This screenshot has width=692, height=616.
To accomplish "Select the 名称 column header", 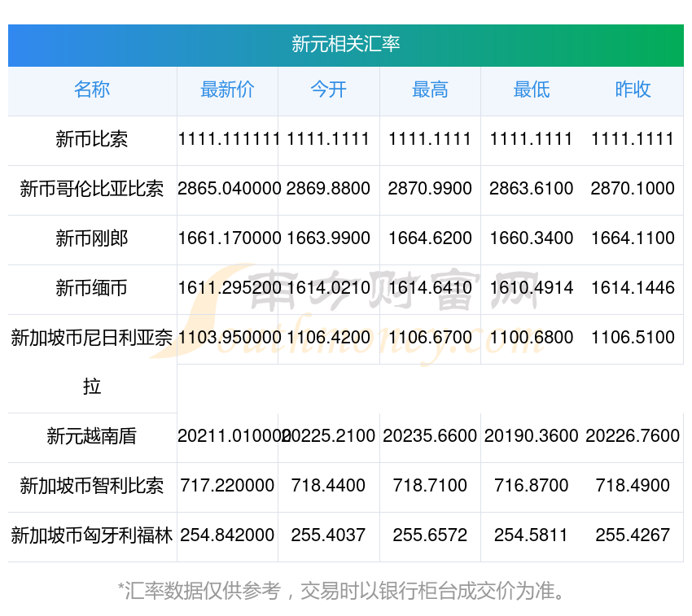I will coord(92,90).
